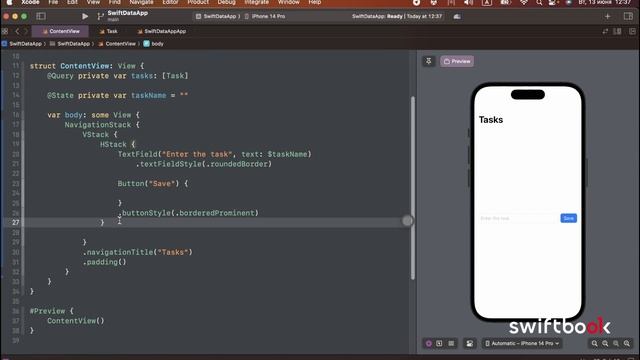Zoom in the preview canvas
640x360 pixels.
[x=627, y=343]
